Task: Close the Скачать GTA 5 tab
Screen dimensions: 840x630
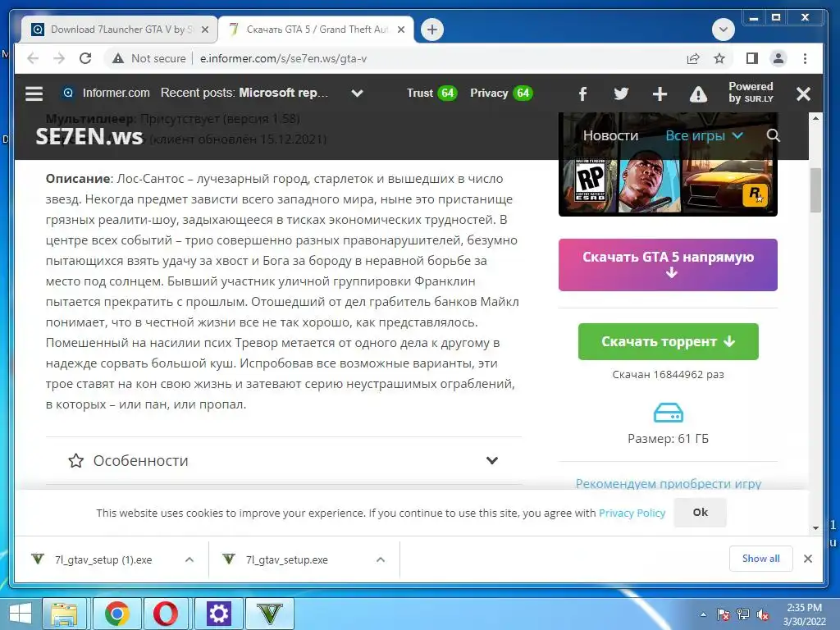Action: click(400, 30)
